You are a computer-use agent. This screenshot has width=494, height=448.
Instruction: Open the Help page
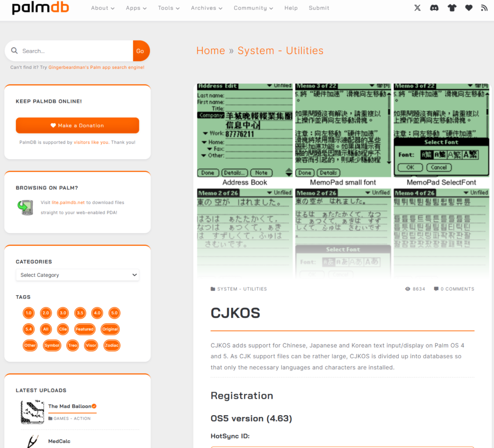[x=291, y=8]
